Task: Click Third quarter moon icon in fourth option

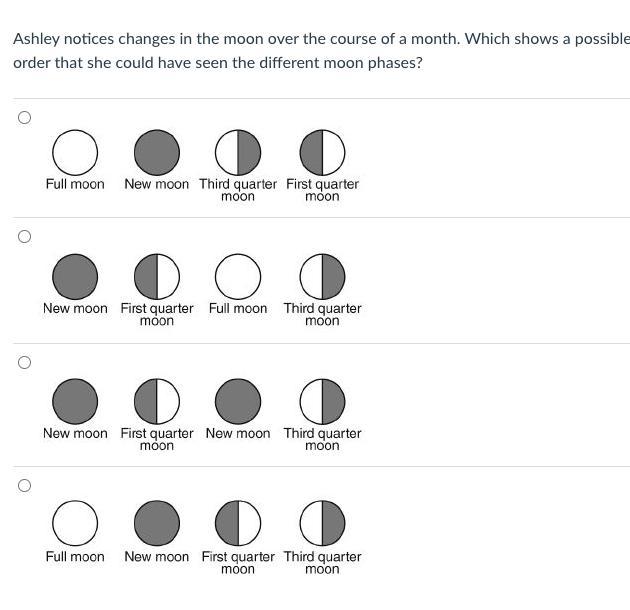Action: (322, 523)
